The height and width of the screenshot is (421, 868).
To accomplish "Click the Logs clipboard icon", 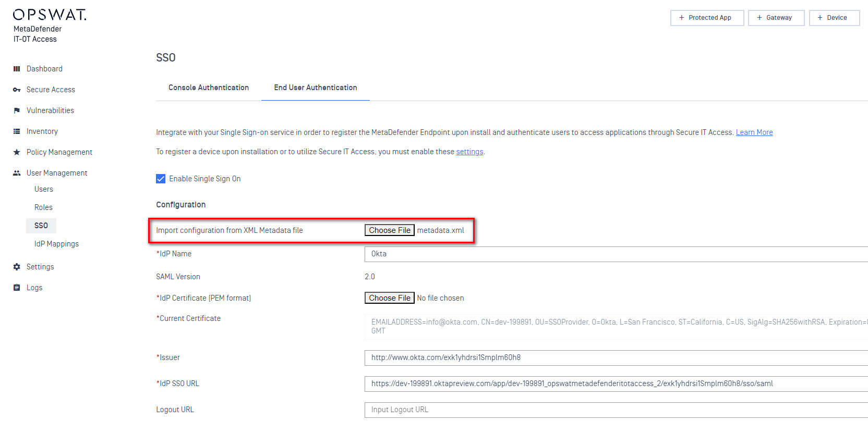I will [17, 288].
